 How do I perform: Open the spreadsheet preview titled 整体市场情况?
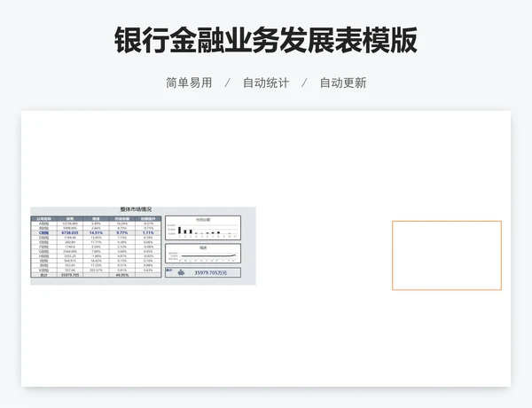143,246
